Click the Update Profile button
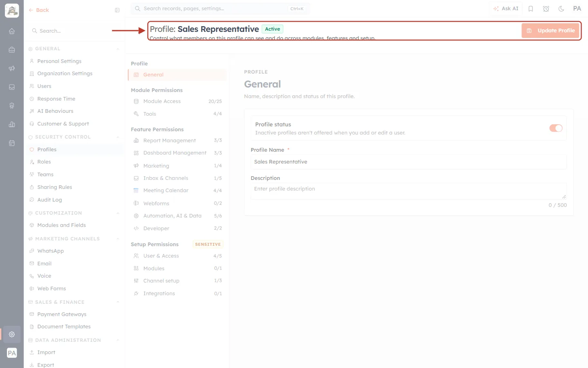588x368 pixels. pyautogui.click(x=550, y=31)
